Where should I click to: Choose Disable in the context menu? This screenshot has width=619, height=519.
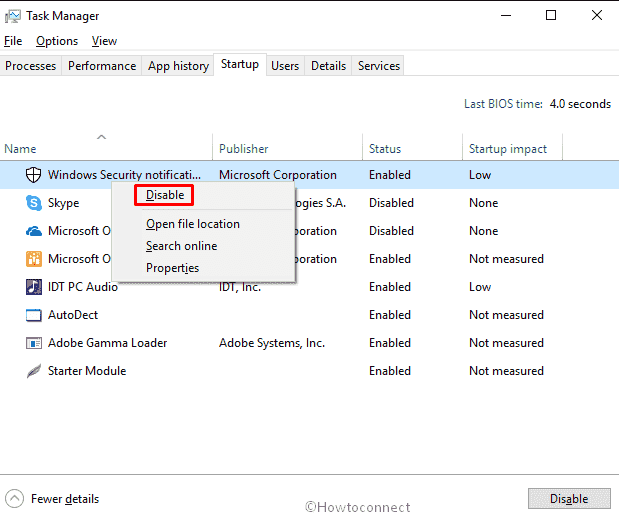[165, 195]
